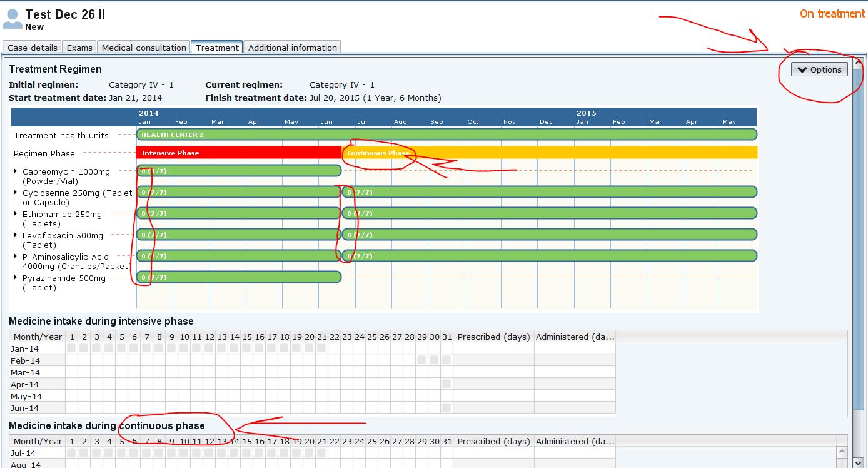Image resolution: width=868 pixels, height=468 pixels.
Task: Tick the Feb-14 day 30 checkbox
Action: coord(434,360)
